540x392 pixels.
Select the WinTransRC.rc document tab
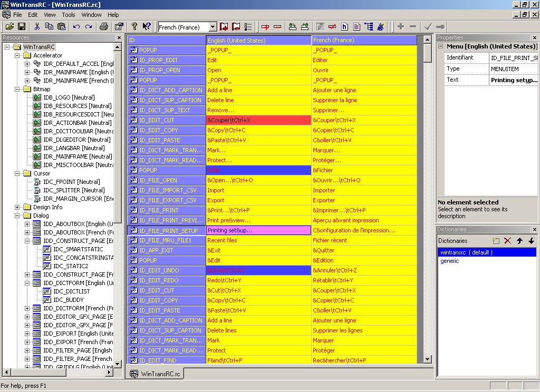coord(156,374)
